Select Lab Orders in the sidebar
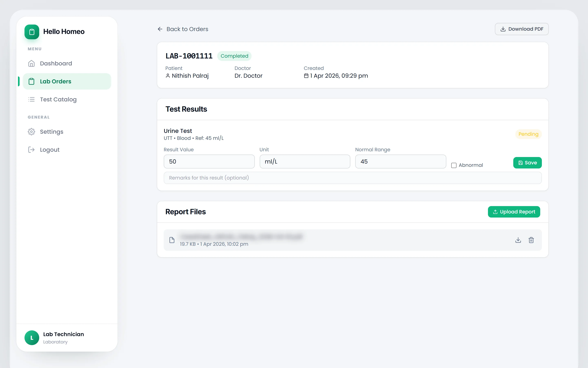The height and width of the screenshot is (368, 588). coord(67,81)
